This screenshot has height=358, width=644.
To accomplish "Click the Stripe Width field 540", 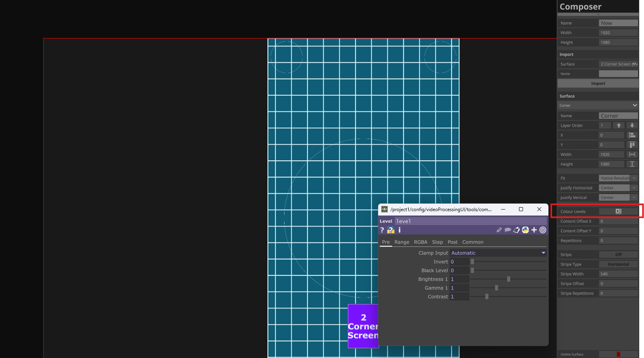I will click(x=618, y=274).
